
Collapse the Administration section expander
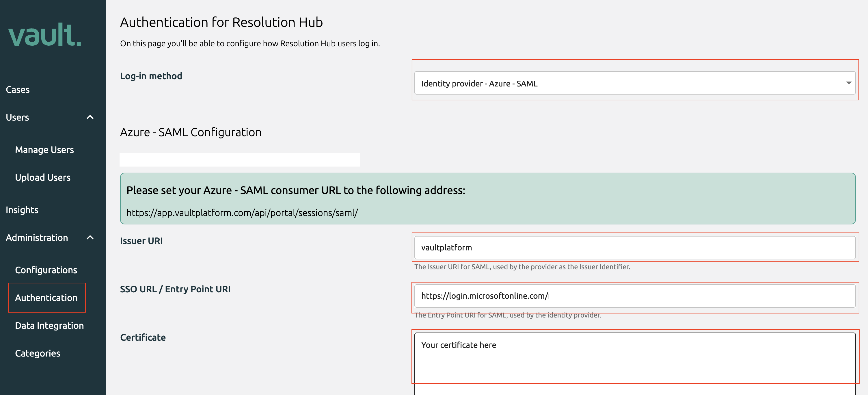coord(91,237)
